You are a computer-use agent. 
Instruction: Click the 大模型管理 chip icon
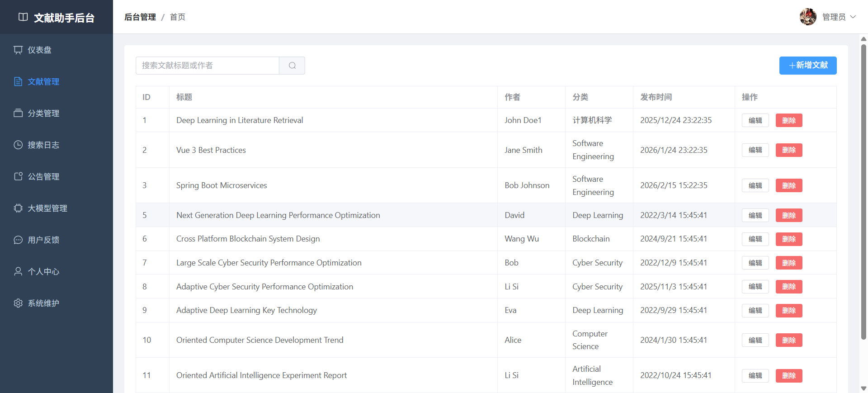tap(18, 208)
